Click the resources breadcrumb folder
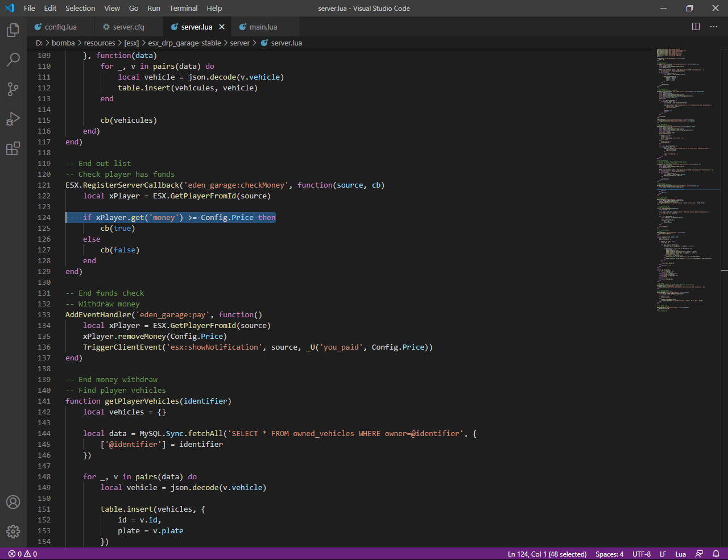The width and height of the screenshot is (728, 560). (x=100, y=43)
